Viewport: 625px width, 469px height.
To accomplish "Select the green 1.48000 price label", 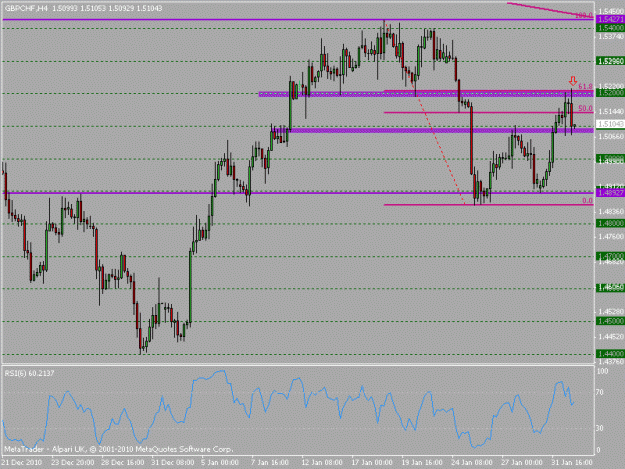I will point(611,223).
